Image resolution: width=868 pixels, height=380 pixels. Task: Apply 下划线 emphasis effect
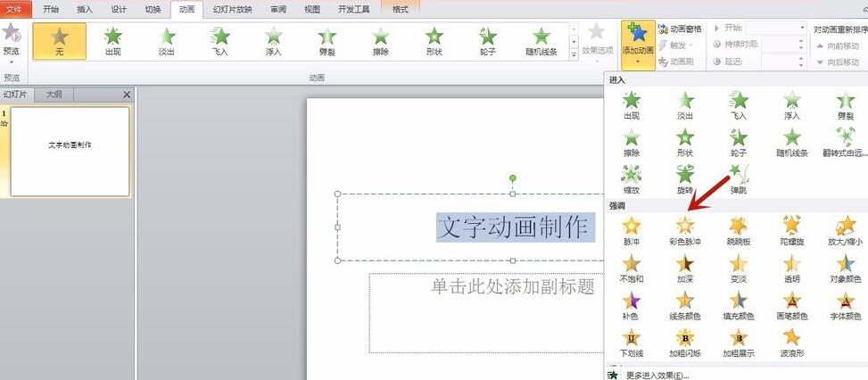tap(631, 343)
